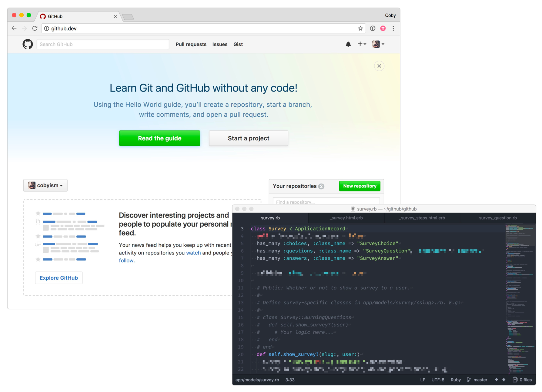The image size is (542, 392).
Task: Open the user avatar profile menu
Action: [x=378, y=44]
